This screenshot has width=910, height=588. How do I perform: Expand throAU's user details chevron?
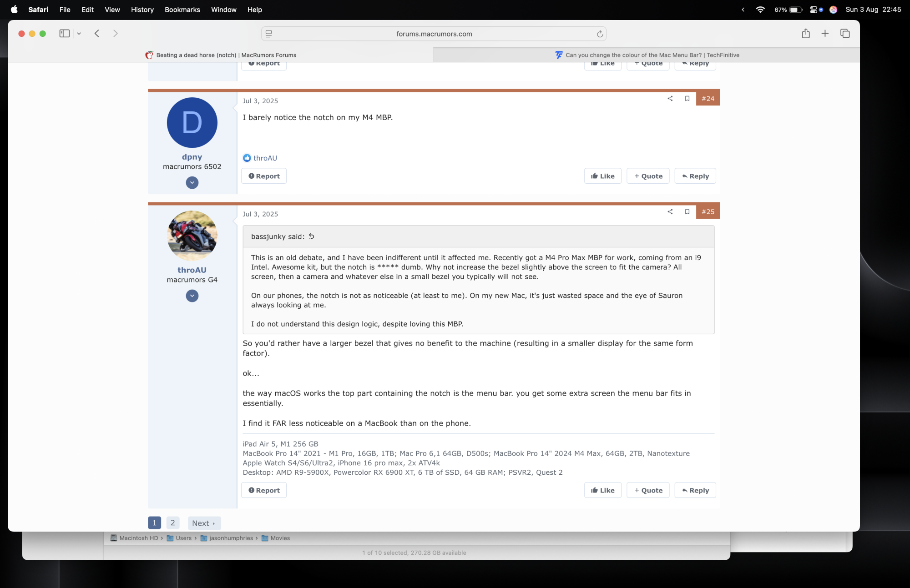pyautogui.click(x=192, y=296)
